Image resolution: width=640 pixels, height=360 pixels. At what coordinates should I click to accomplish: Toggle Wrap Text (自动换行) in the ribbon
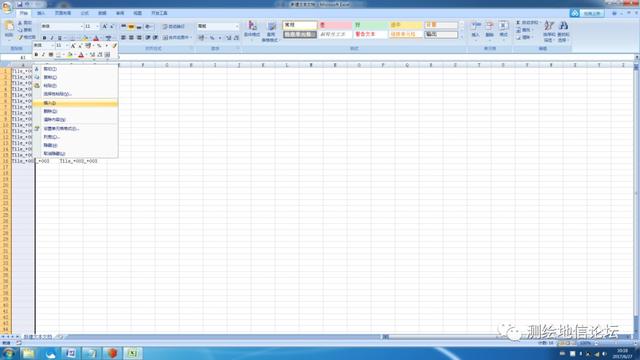[173, 26]
